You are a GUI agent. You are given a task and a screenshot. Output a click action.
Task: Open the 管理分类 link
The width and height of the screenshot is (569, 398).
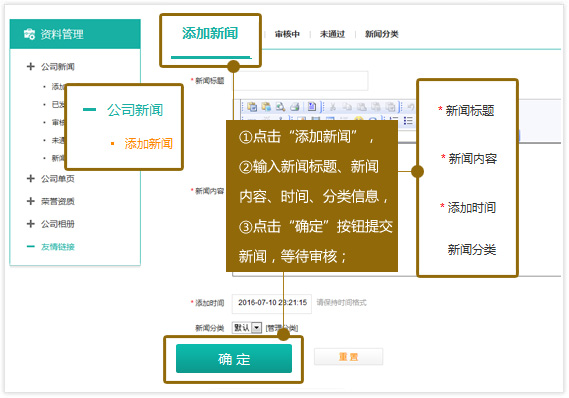click(282, 328)
